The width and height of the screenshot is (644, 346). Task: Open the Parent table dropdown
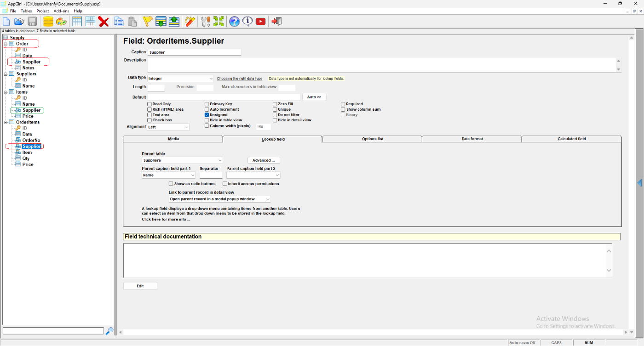[182, 160]
